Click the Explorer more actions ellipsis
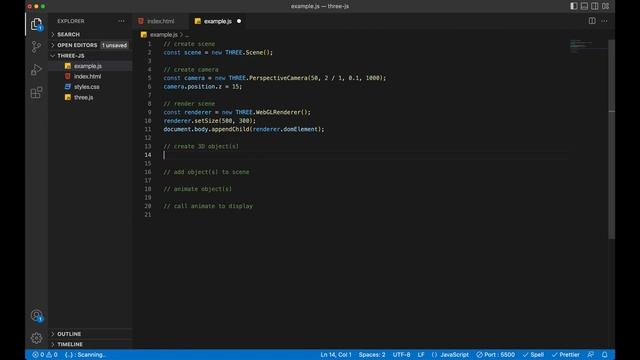Screen dimensions: 640x360 (x=121, y=21)
